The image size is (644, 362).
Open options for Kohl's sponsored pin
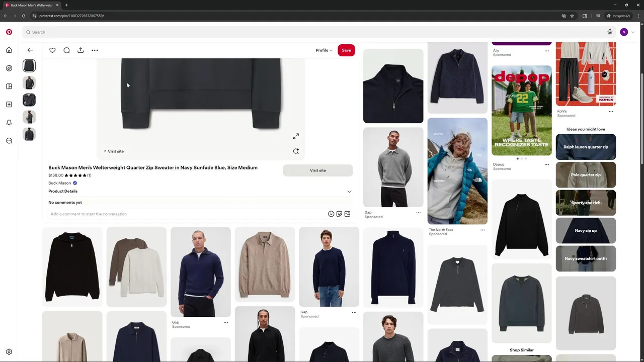click(x=611, y=112)
